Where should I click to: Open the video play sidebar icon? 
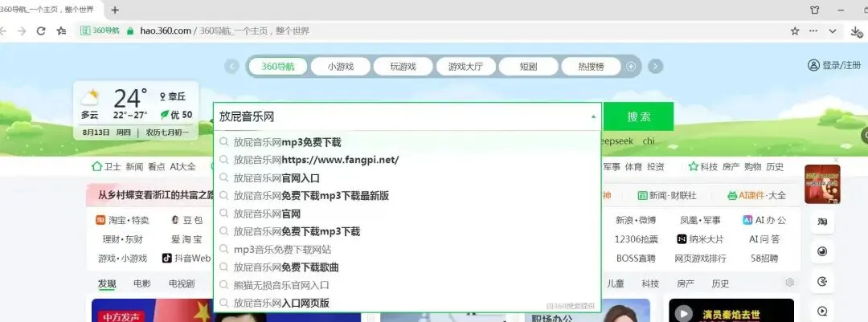pos(822,311)
